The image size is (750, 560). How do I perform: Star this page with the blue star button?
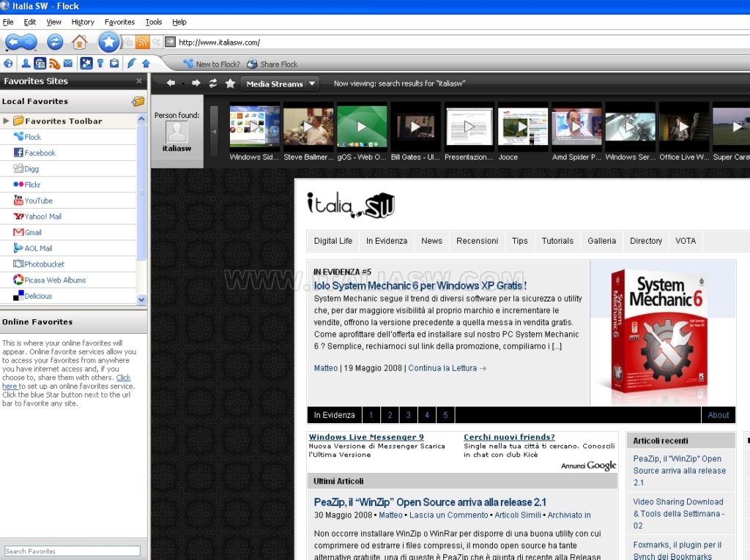tap(108, 42)
